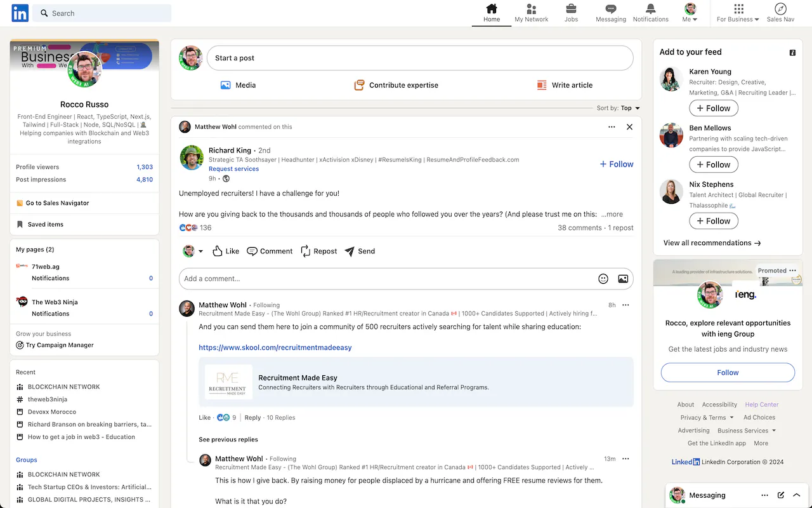
Task: Choose Write article option
Action: point(565,85)
